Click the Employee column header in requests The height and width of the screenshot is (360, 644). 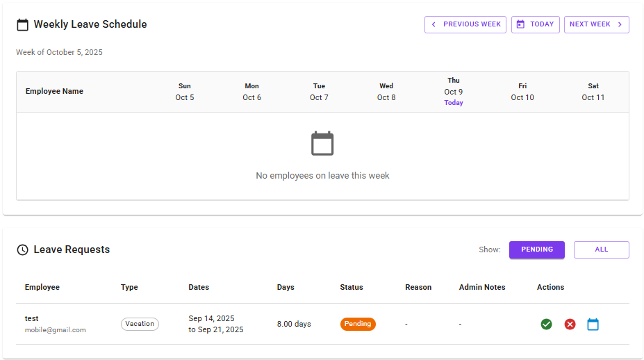(42, 287)
